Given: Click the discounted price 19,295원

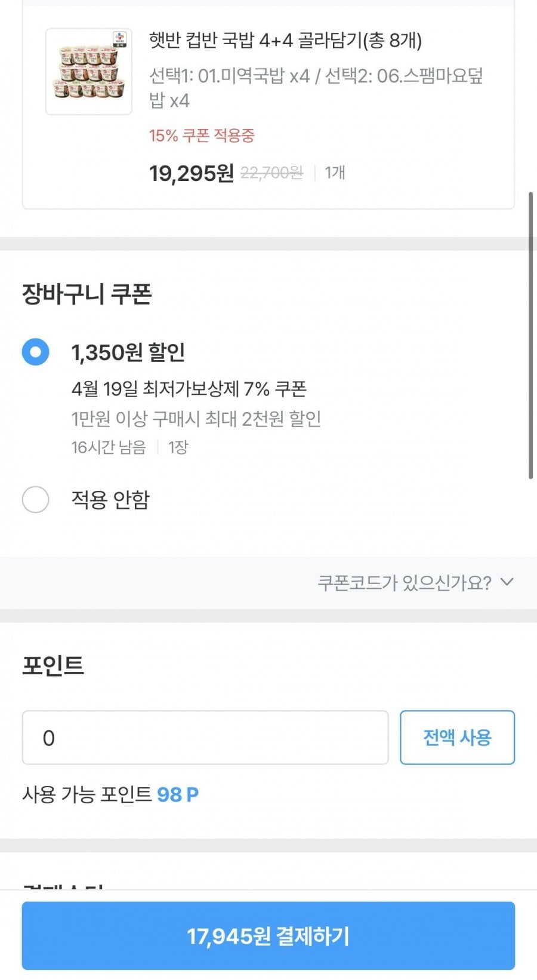Looking at the screenshot, I should pyautogui.click(x=191, y=173).
